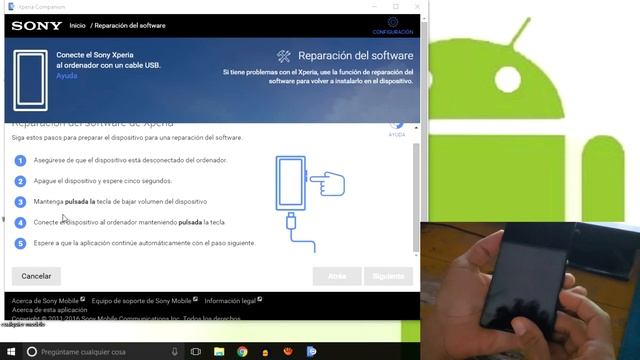Viewport: 640px width, 360px height.
Task: Open the Windows Start button
Action: pos(11,351)
